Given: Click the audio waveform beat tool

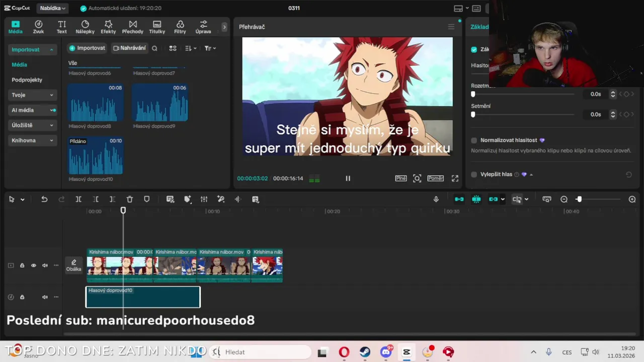Looking at the screenshot, I should tap(238, 200).
